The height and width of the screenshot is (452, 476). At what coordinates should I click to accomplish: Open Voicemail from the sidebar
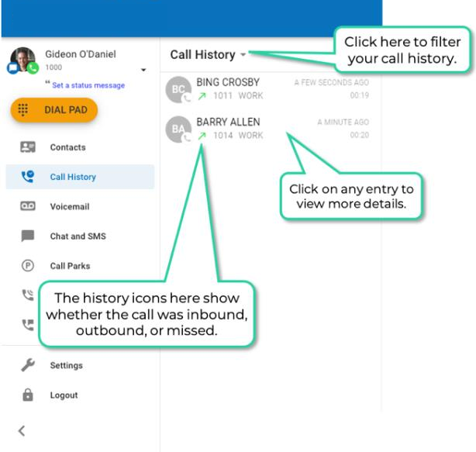coord(80,206)
